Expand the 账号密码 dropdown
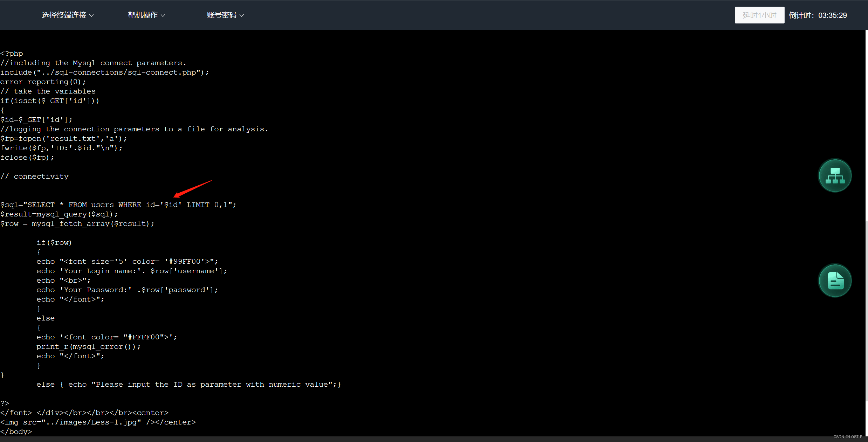868x442 pixels. 225,15
